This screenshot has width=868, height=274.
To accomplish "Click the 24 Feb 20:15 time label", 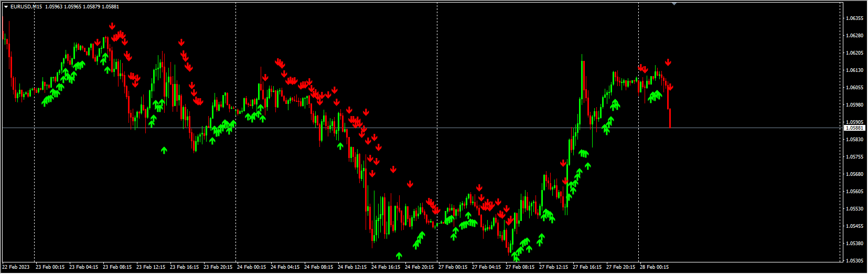I will tap(420, 267).
